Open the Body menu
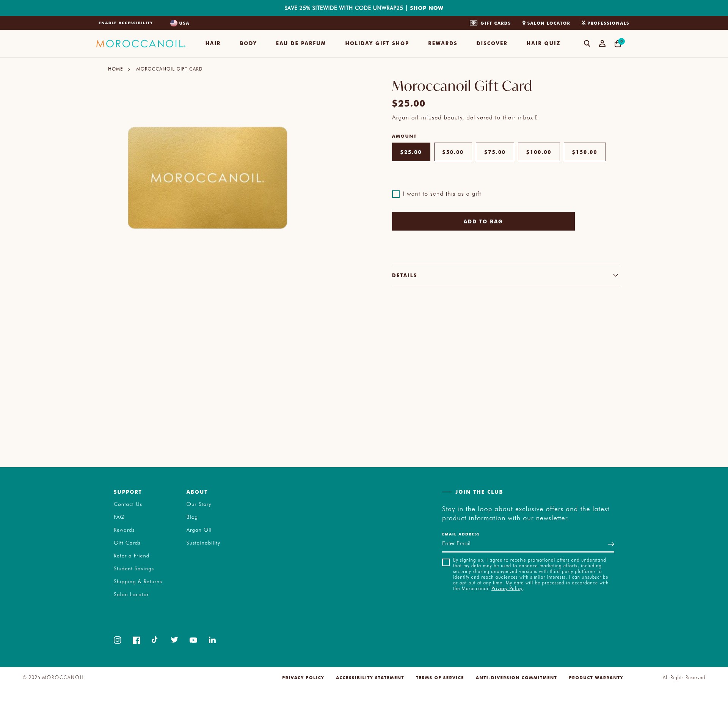The width and height of the screenshot is (728, 708). 248,43
